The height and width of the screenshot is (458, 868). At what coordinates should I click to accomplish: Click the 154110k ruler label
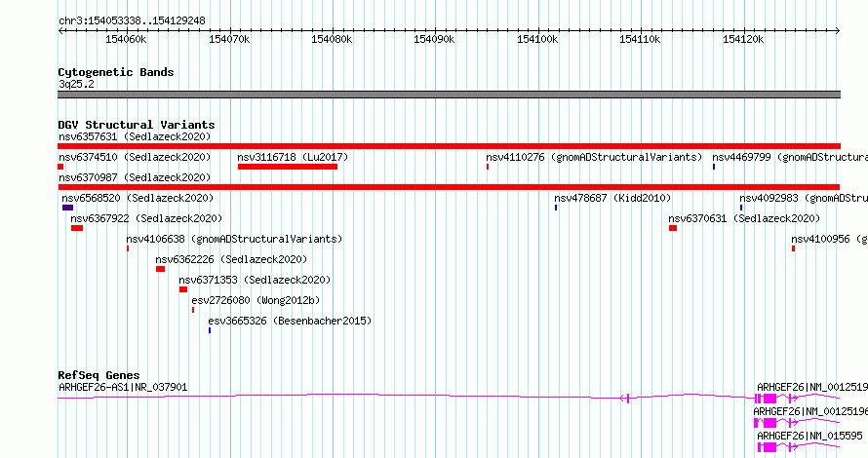640,39
